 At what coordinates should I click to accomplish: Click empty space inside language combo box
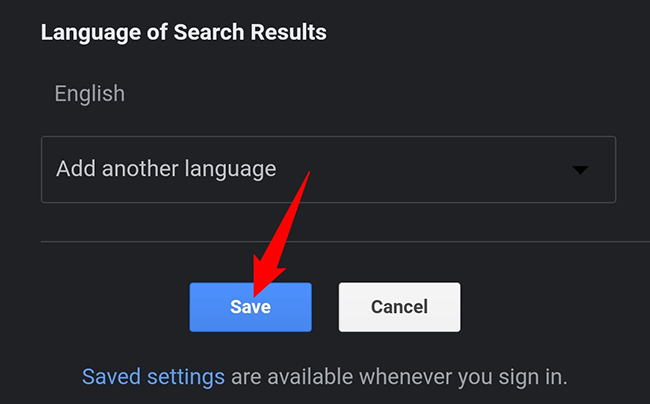pos(423,169)
